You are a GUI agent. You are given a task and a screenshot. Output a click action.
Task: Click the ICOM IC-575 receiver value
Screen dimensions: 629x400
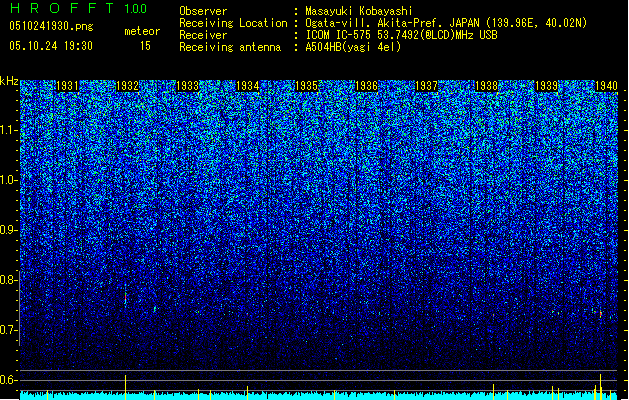401,35
